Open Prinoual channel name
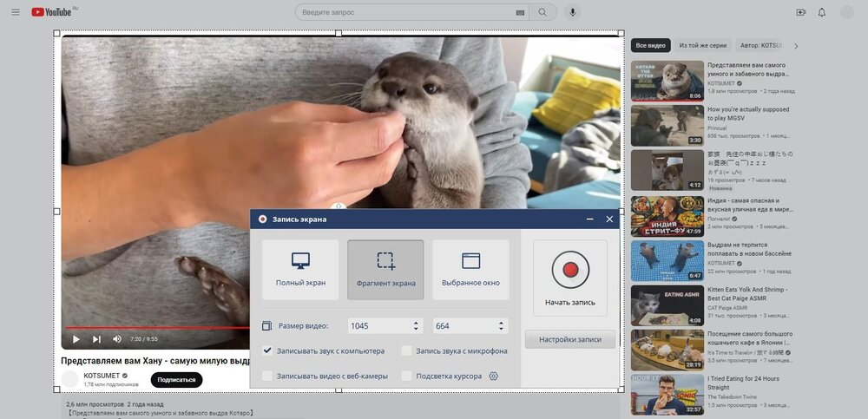868x419 pixels. point(717,128)
